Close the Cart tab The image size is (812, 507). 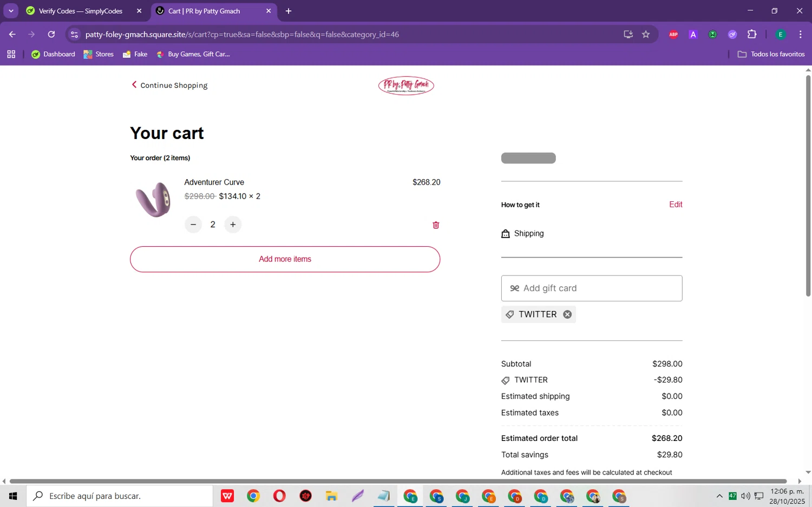[x=269, y=11]
